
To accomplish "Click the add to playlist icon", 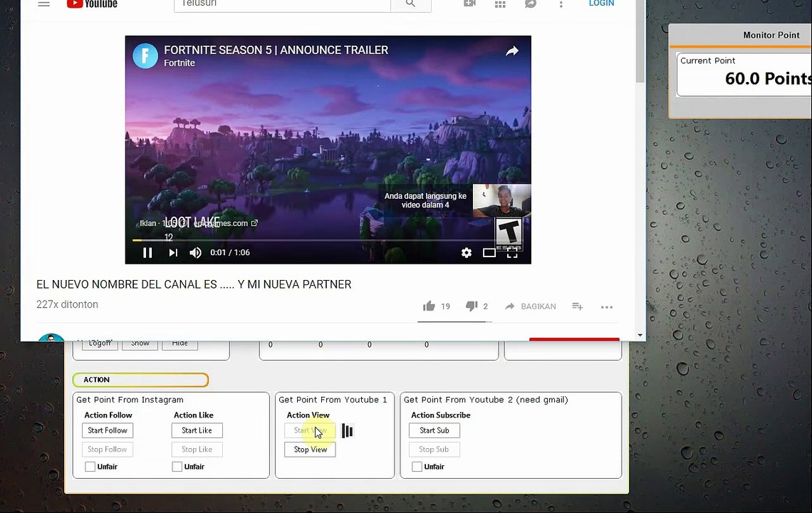I will [x=578, y=306].
